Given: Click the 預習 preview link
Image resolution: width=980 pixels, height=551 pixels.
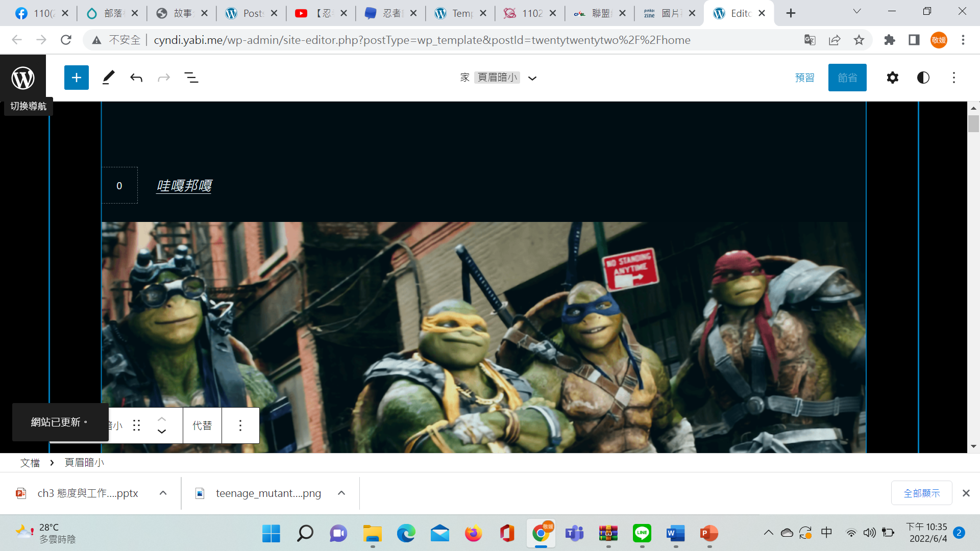Looking at the screenshot, I should tap(805, 78).
